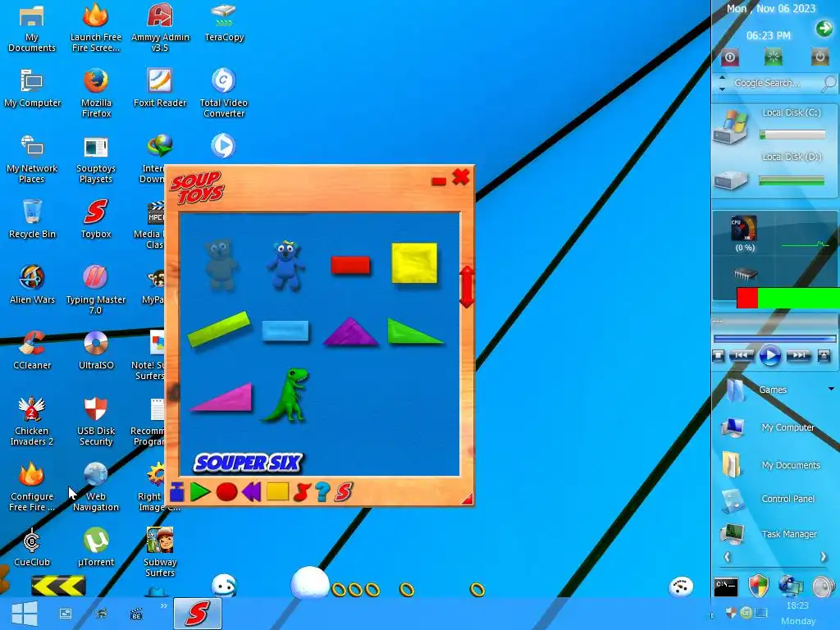The width and height of the screenshot is (840, 630).
Task: Select the green right-triangle wedge
Action: point(414,331)
